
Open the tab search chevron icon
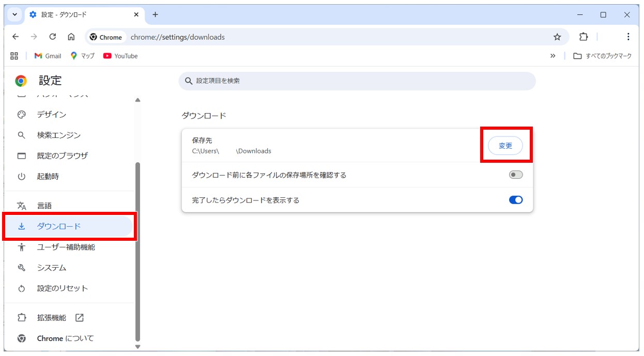(14, 14)
